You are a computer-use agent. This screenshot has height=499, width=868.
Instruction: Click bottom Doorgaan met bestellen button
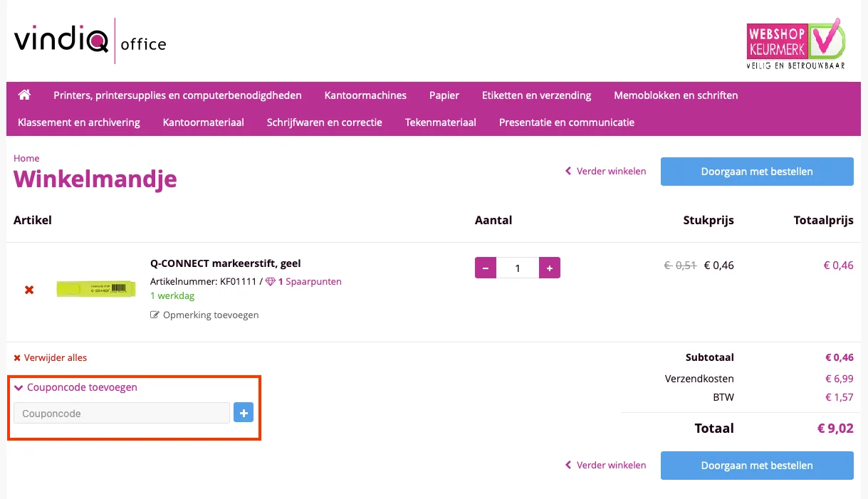tap(757, 466)
